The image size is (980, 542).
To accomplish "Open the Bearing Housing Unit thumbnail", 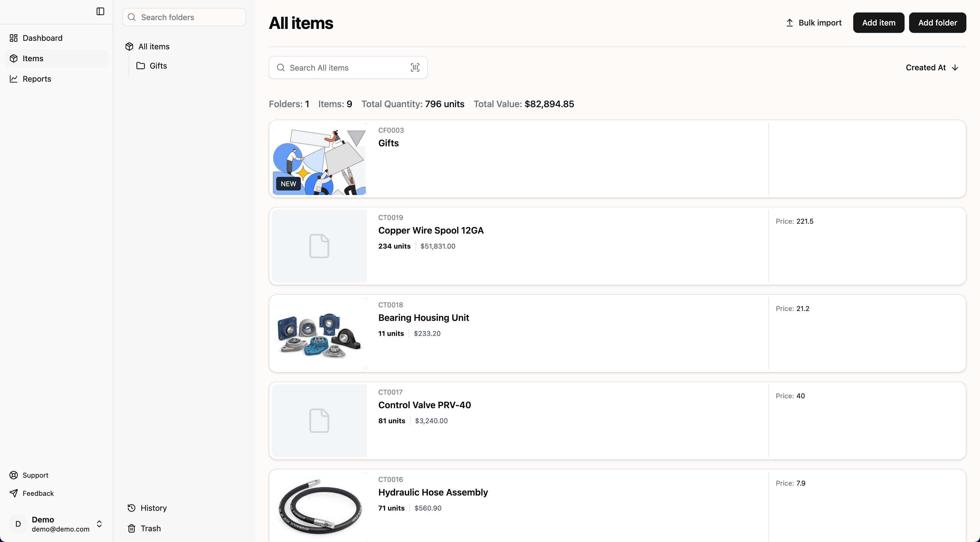I will coord(319,333).
